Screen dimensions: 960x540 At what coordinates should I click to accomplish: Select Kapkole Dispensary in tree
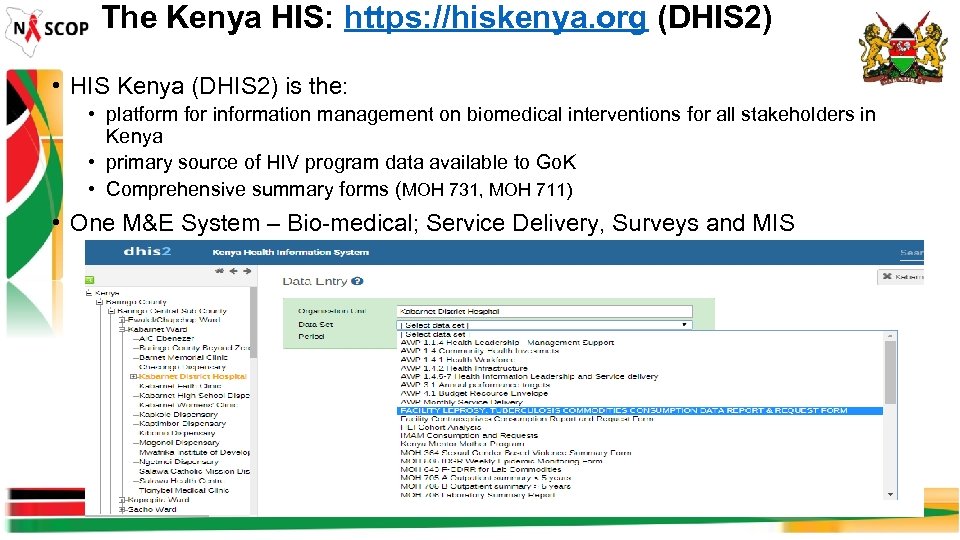(178, 414)
